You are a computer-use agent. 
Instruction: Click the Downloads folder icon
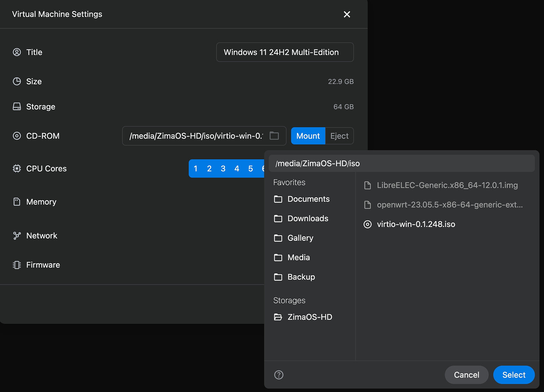coord(278,219)
